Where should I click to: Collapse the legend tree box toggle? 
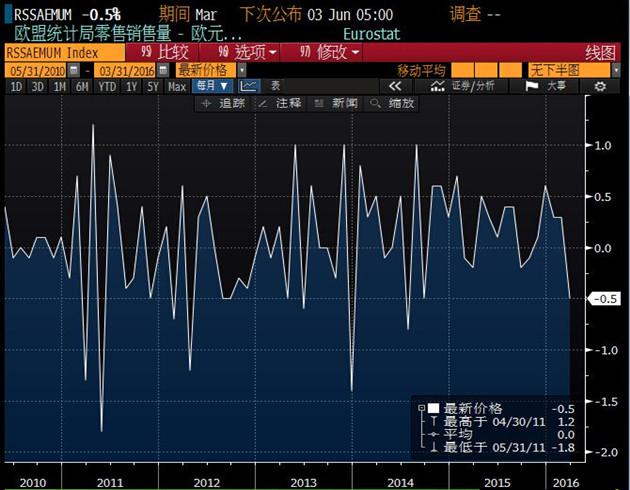pyautogui.click(x=420, y=408)
